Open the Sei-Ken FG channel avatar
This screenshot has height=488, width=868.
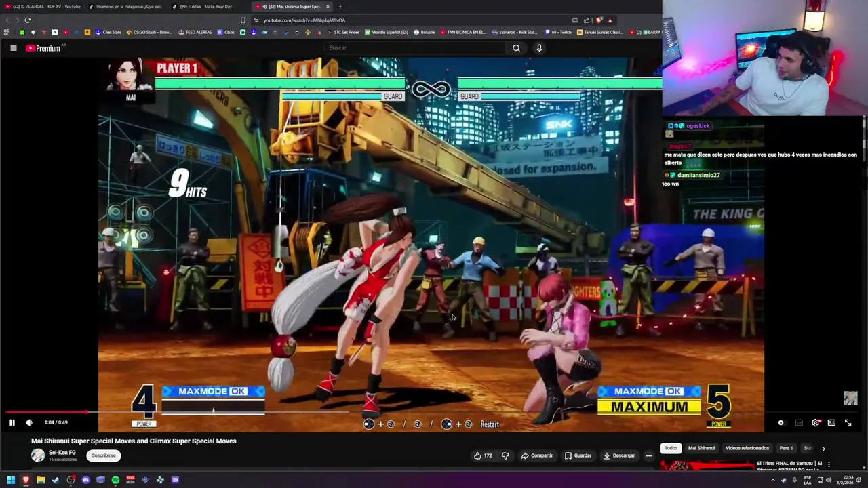tap(38, 455)
